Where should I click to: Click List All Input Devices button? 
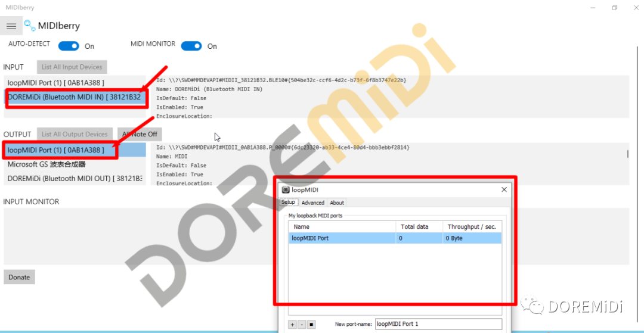pyautogui.click(x=72, y=67)
